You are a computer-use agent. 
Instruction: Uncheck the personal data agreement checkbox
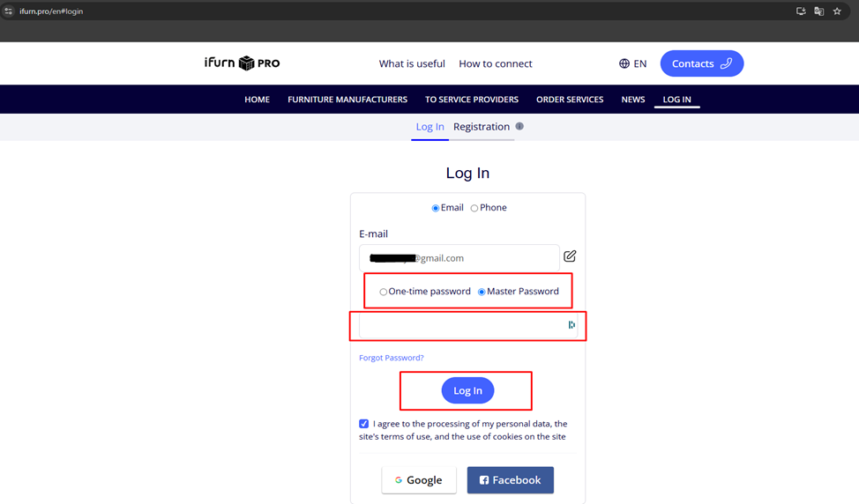(x=364, y=424)
